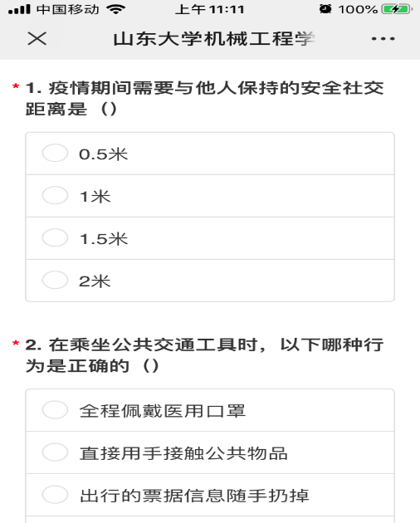The width and height of the screenshot is (420, 523).
Task: Tap the 100% battery percentage text
Action: click(x=358, y=9)
